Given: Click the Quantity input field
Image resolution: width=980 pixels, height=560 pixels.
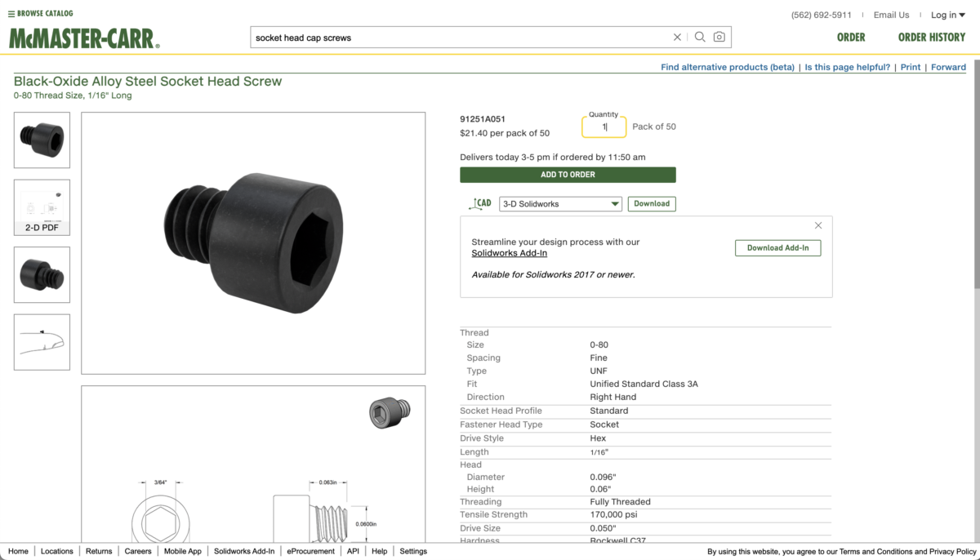Looking at the screenshot, I should point(604,127).
